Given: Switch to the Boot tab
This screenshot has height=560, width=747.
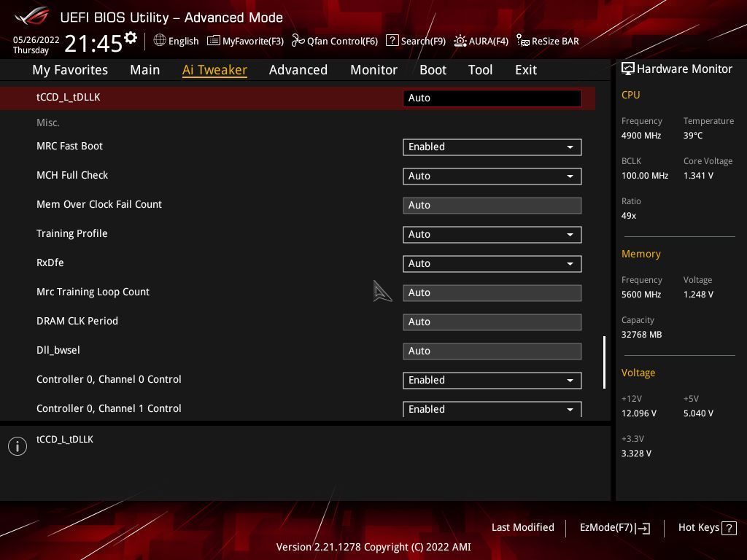Looking at the screenshot, I should point(433,70).
